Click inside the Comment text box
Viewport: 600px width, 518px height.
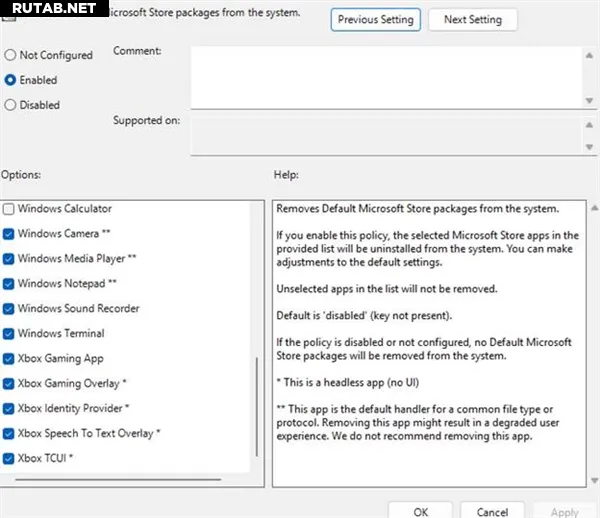tap(386, 78)
